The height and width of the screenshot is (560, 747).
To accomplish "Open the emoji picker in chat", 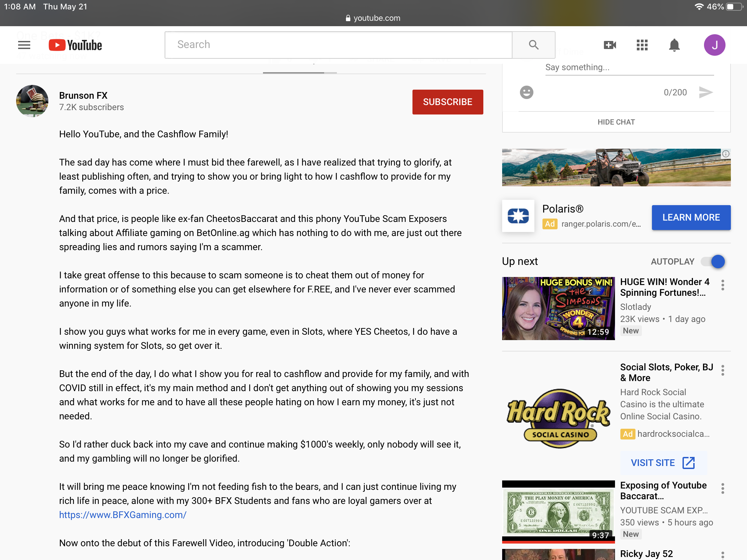I will coord(526,92).
